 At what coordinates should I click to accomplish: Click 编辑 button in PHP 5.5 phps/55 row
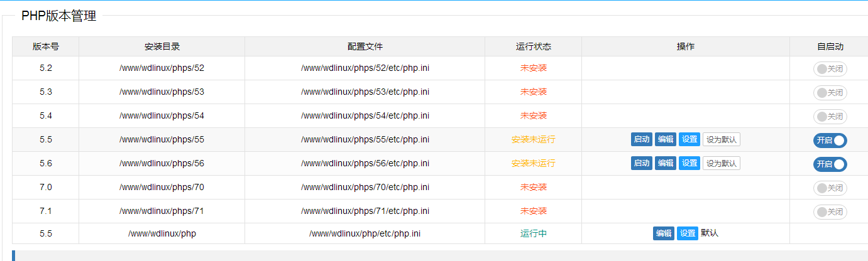(x=665, y=139)
